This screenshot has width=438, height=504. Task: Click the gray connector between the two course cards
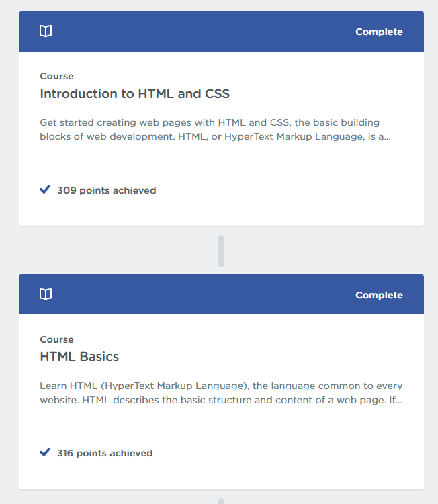click(x=221, y=251)
